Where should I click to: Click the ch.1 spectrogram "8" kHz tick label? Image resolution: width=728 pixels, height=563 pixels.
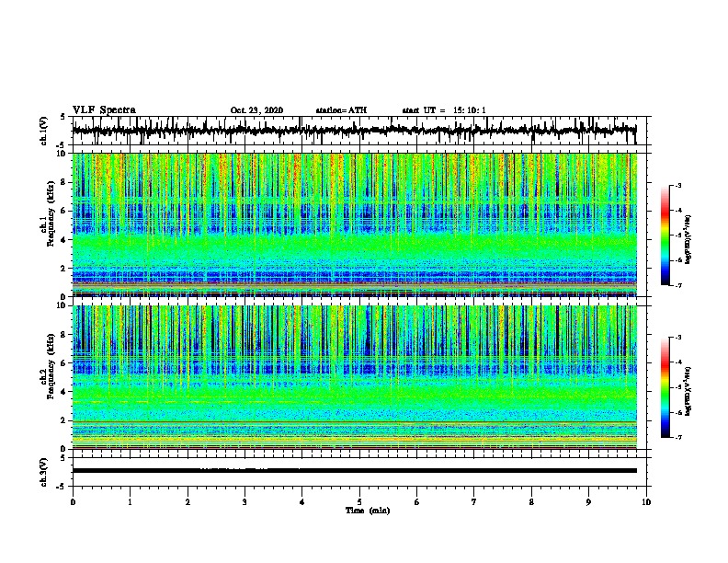(63, 182)
